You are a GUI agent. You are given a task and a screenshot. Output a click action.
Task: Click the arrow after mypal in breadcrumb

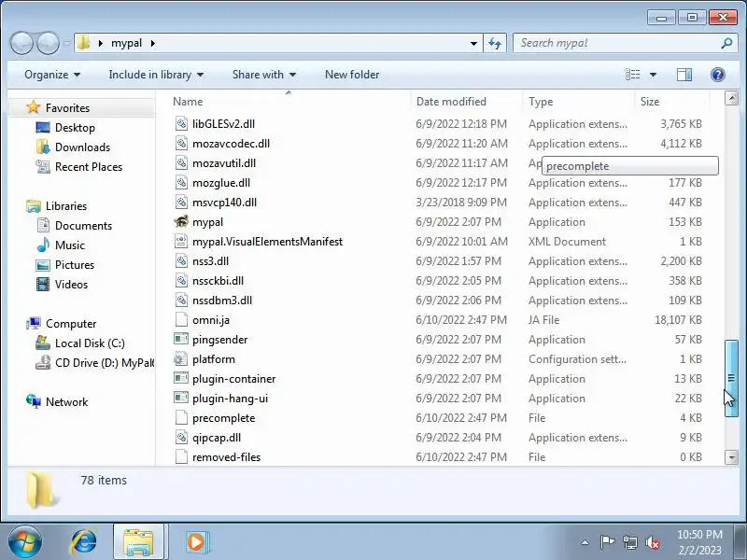[153, 43]
